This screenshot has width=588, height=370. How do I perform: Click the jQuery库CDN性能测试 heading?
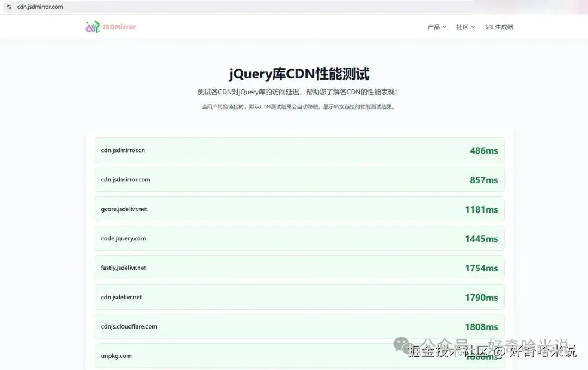click(x=299, y=74)
